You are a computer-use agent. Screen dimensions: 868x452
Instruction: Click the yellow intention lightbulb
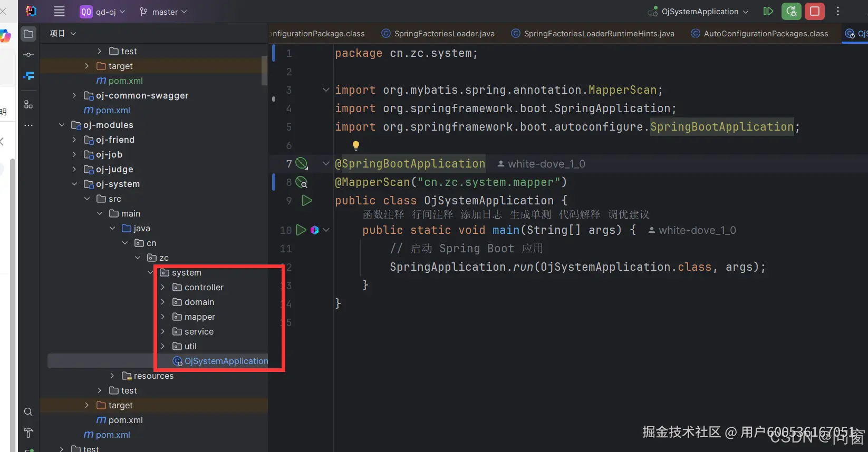pos(356,145)
